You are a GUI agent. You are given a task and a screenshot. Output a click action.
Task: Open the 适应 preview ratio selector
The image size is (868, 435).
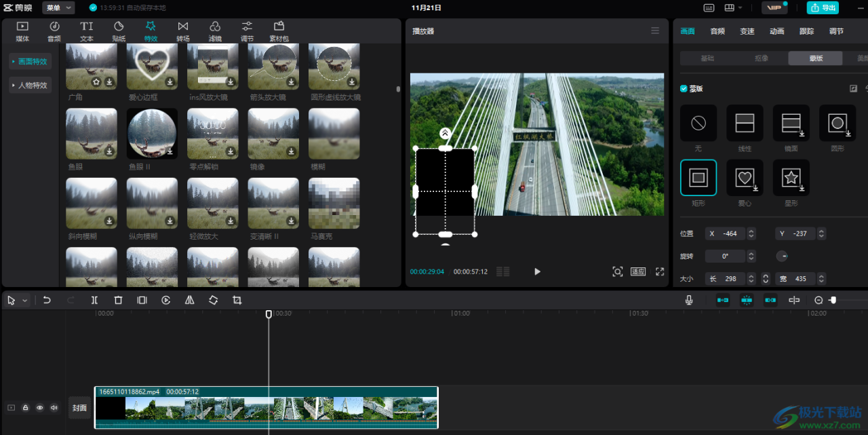click(638, 271)
